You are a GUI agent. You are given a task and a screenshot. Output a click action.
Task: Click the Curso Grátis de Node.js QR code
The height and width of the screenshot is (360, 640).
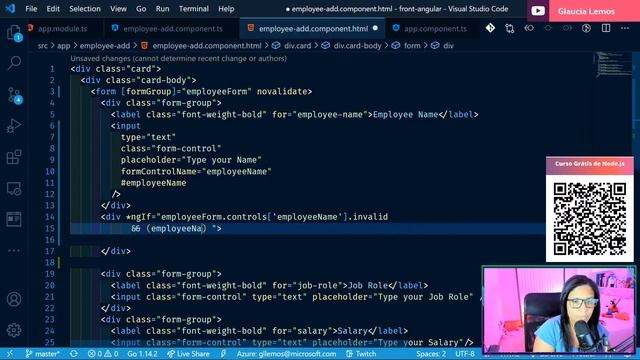click(590, 218)
